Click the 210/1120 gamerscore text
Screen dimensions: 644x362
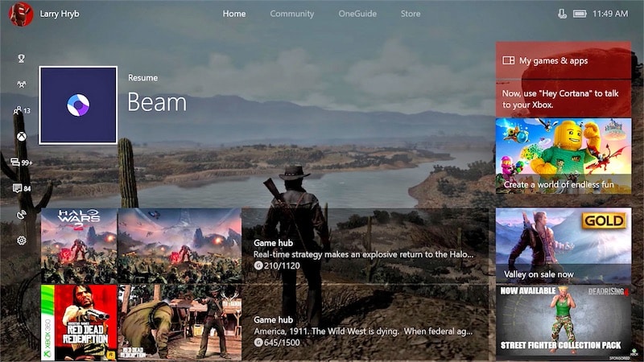(x=282, y=265)
